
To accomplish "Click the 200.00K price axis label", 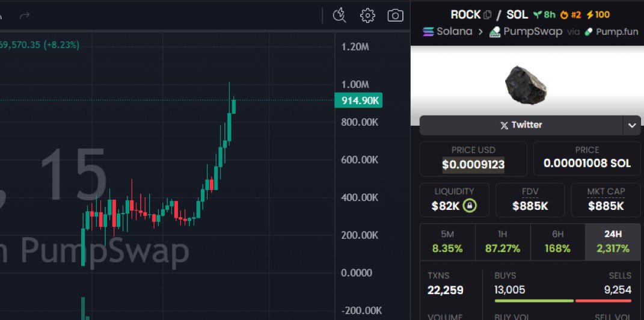I will click(x=360, y=235).
